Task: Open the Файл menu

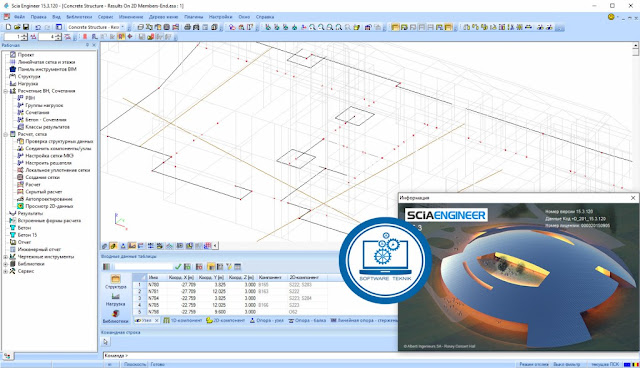Action: coord(19,17)
